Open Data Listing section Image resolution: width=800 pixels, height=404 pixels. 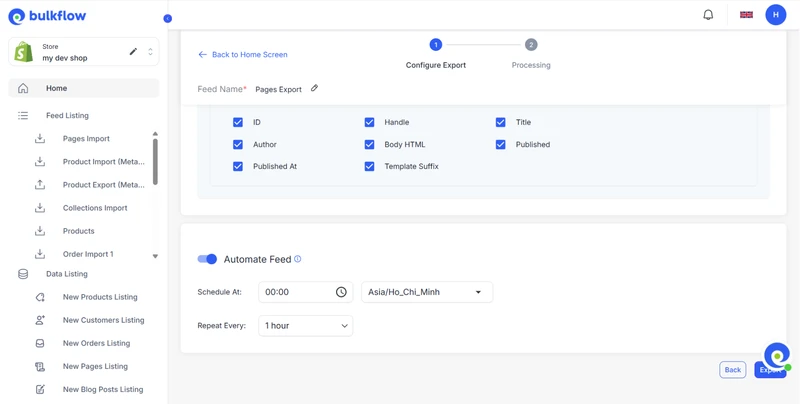(x=67, y=274)
